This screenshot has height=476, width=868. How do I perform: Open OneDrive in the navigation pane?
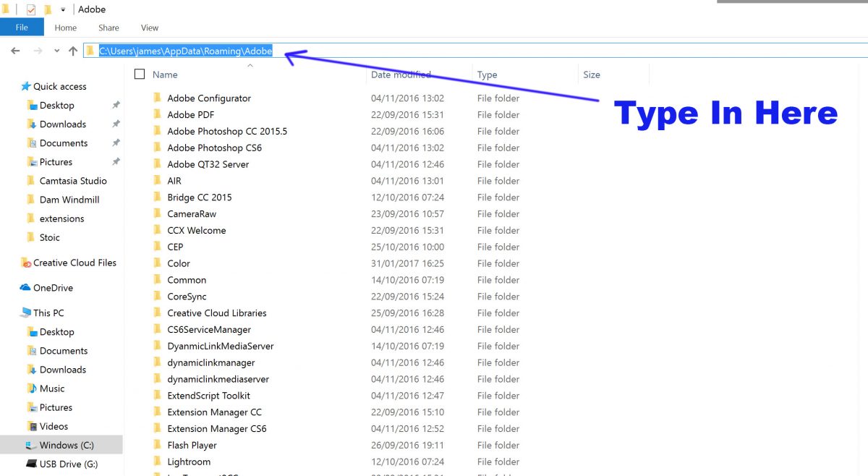(x=51, y=287)
